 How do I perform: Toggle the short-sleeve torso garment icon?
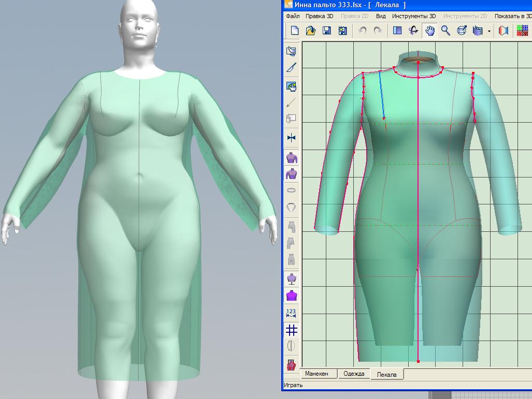click(x=292, y=158)
